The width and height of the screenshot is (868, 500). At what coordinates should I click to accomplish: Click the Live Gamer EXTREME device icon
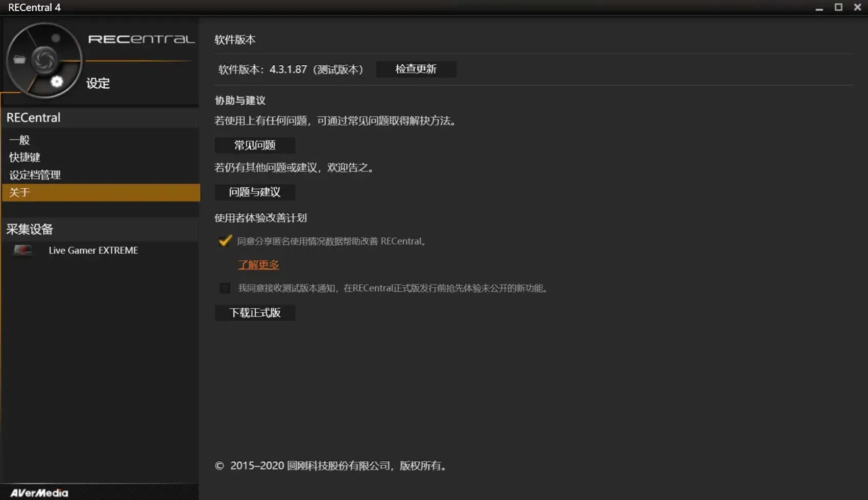point(22,250)
